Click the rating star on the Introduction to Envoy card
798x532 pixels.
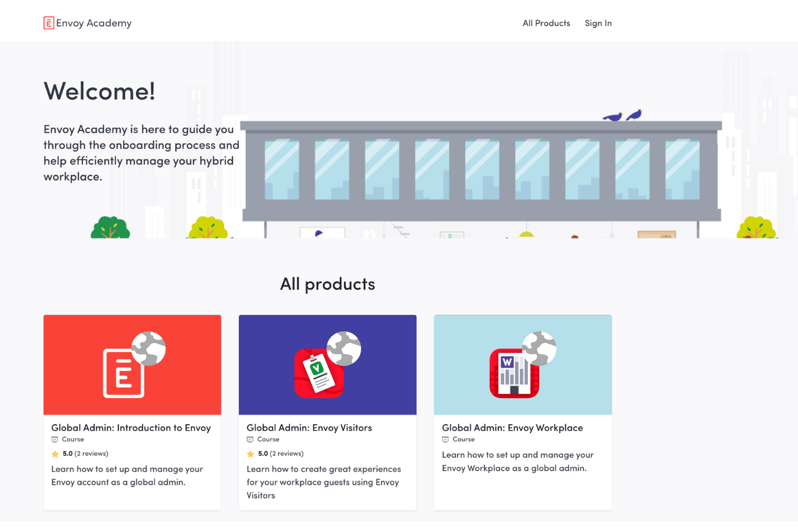pos(55,454)
